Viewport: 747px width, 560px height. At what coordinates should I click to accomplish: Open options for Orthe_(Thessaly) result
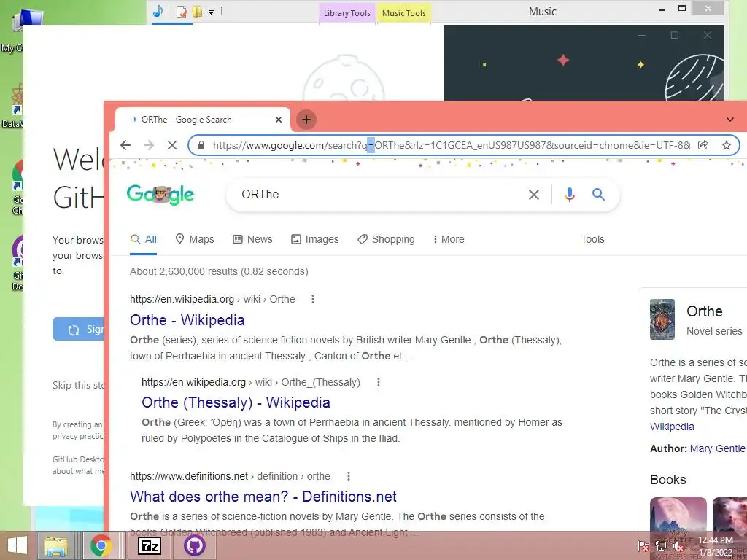pos(379,382)
